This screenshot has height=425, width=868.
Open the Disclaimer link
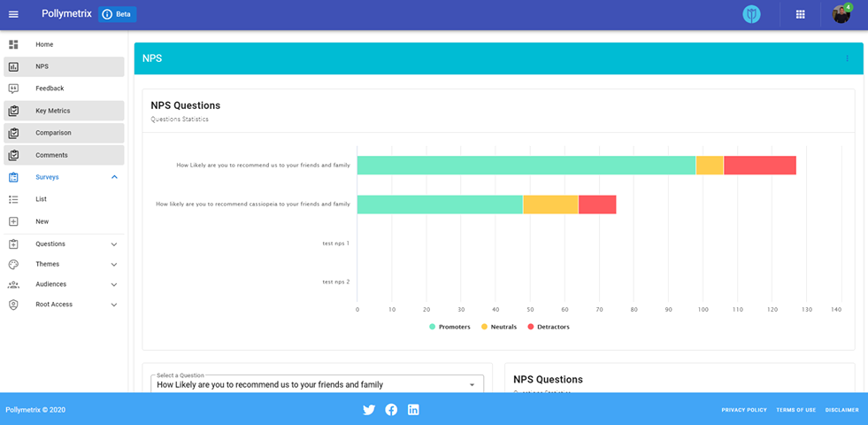(842, 410)
